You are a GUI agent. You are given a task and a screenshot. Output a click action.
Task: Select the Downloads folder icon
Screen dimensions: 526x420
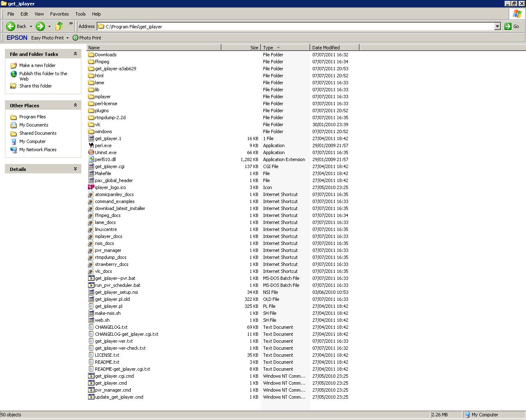click(91, 55)
